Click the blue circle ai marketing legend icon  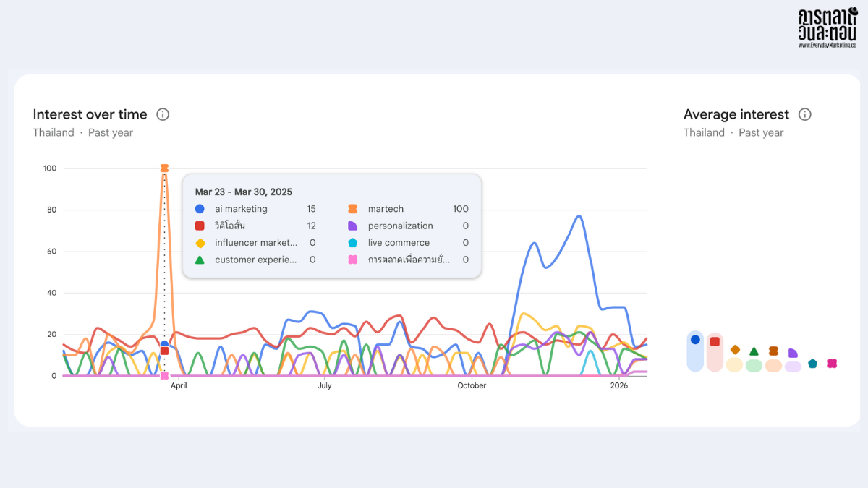(x=200, y=209)
